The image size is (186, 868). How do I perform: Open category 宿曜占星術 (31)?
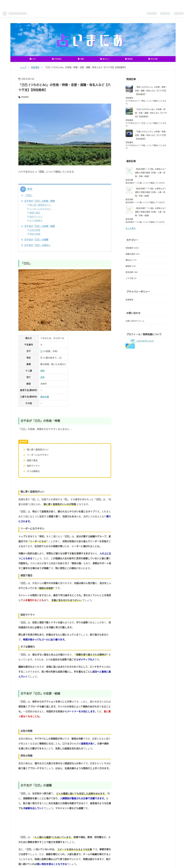click(x=132, y=254)
